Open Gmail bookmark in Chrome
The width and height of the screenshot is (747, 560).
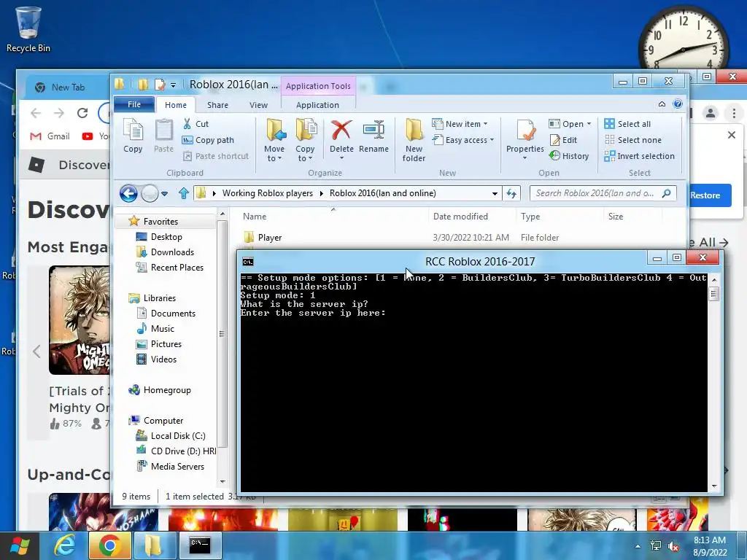[50, 136]
